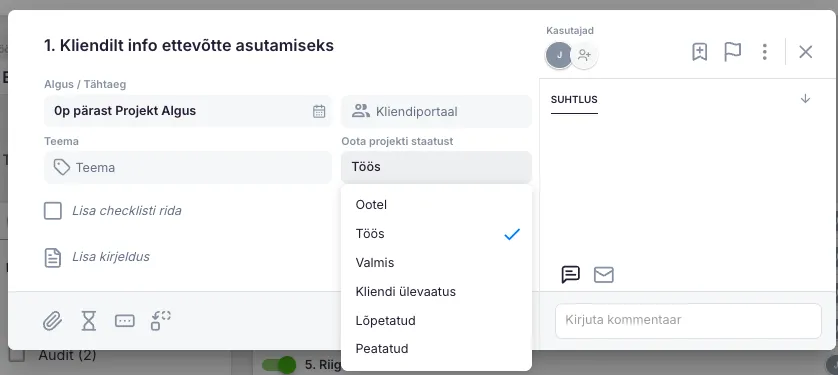Add a user with the person-plus icon
Viewport: 838px width, 375px height.
584,55
